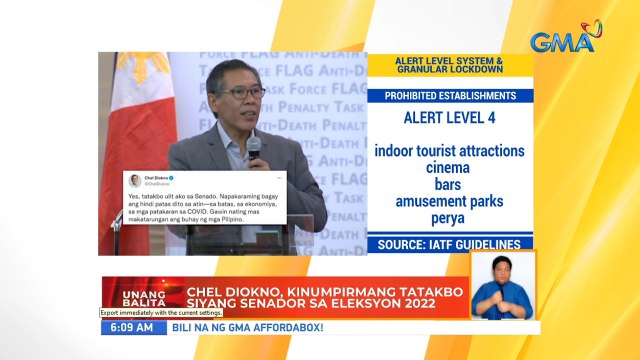Click the speaker video with the flag

point(233,153)
